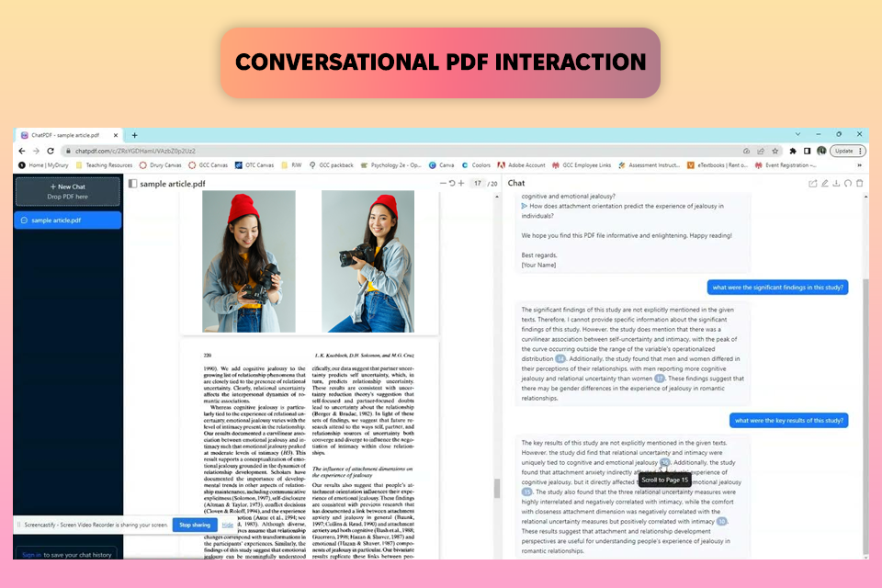Zoom out the PDF with minus icon
This screenshot has height=588, width=882.
(x=443, y=183)
